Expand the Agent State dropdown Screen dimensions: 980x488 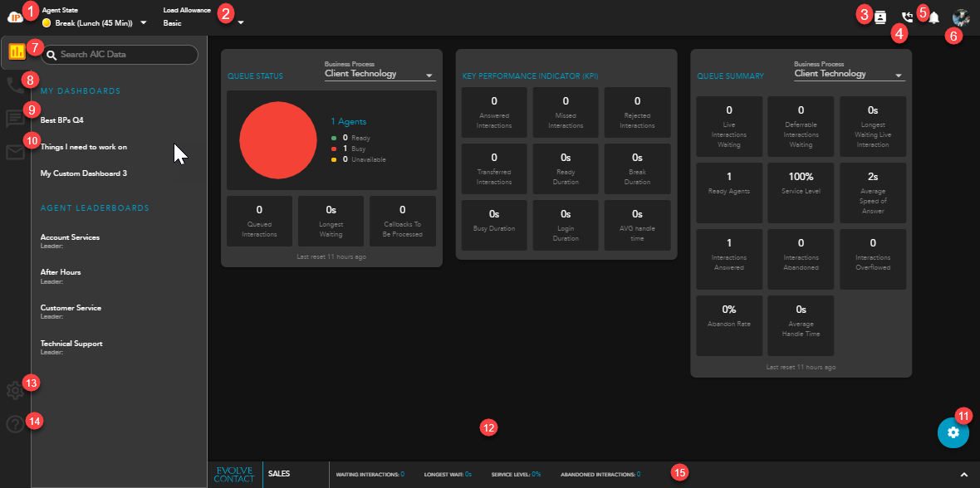144,22
